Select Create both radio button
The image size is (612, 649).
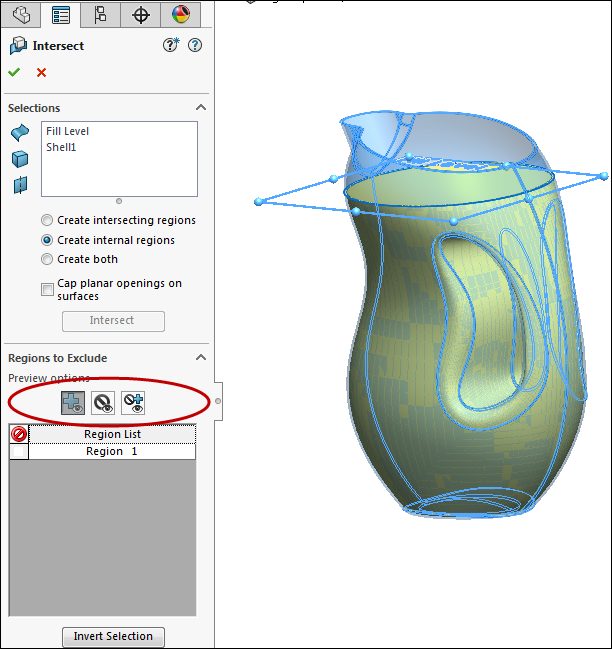pos(47,259)
